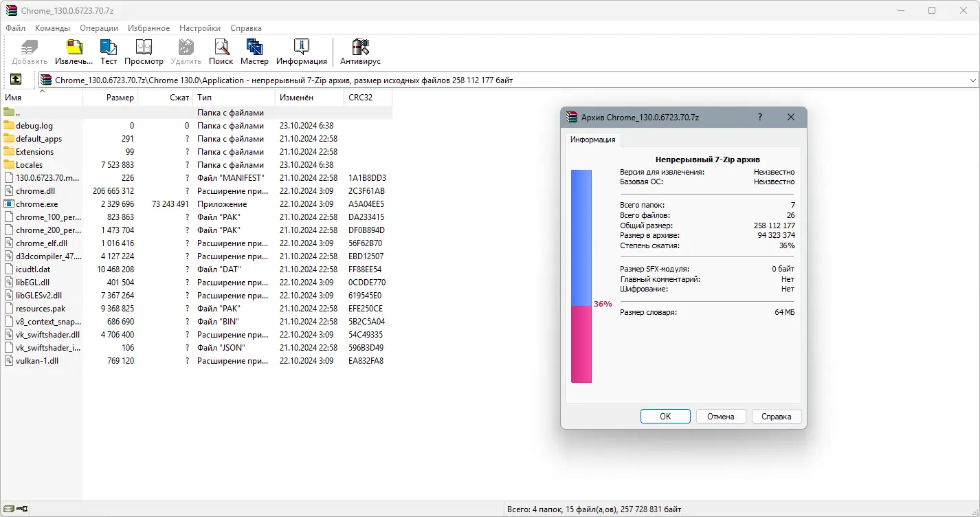Sort the file list by CRC32 column
The height and width of the screenshot is (517, 980).
(368, 98)
